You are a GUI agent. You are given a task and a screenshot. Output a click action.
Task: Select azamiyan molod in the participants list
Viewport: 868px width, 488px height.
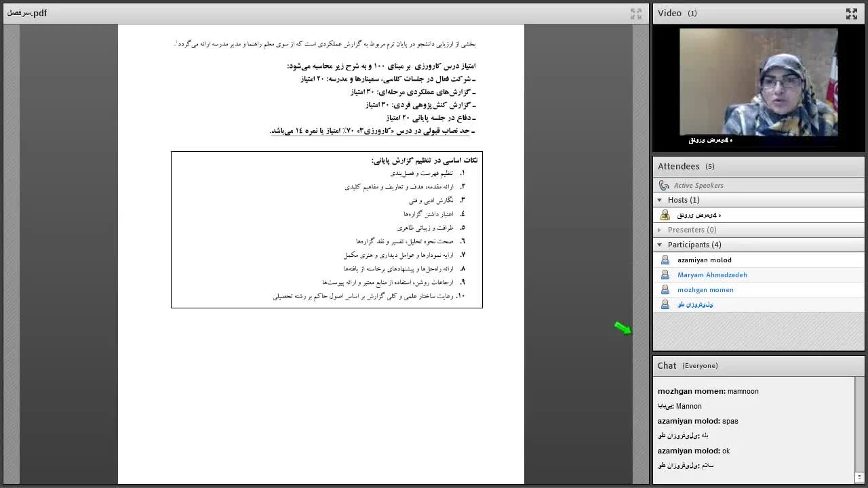coord(704,260)
